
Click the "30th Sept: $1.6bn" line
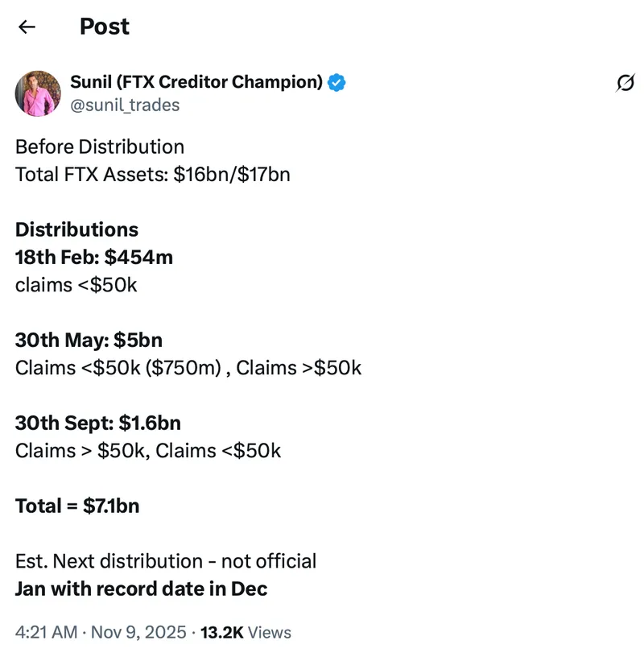[x=98, y=423]
